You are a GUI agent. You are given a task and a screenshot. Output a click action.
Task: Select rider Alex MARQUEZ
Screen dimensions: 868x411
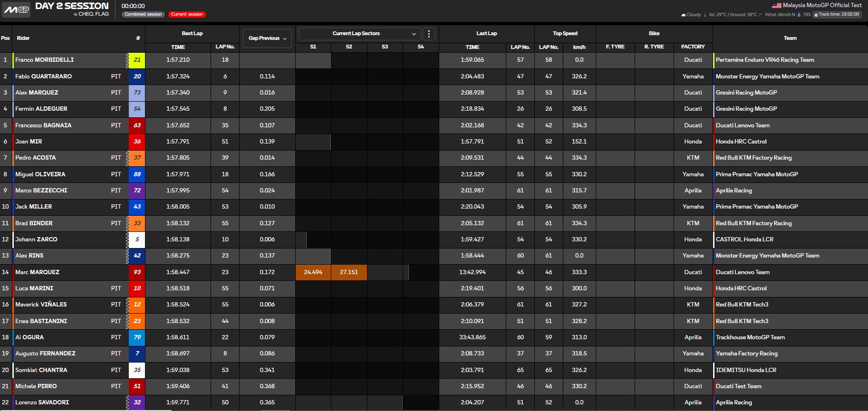[37, 93]
